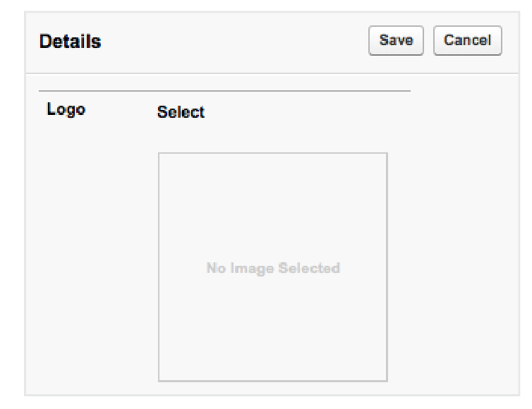The width and height of the screenshot is (532, 409).
Task: Click the Logo field label
Action: click(66, 110)
